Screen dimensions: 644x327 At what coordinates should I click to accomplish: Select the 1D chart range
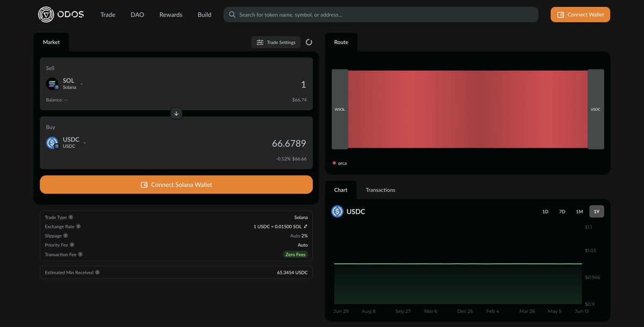(x=545, y=212)
